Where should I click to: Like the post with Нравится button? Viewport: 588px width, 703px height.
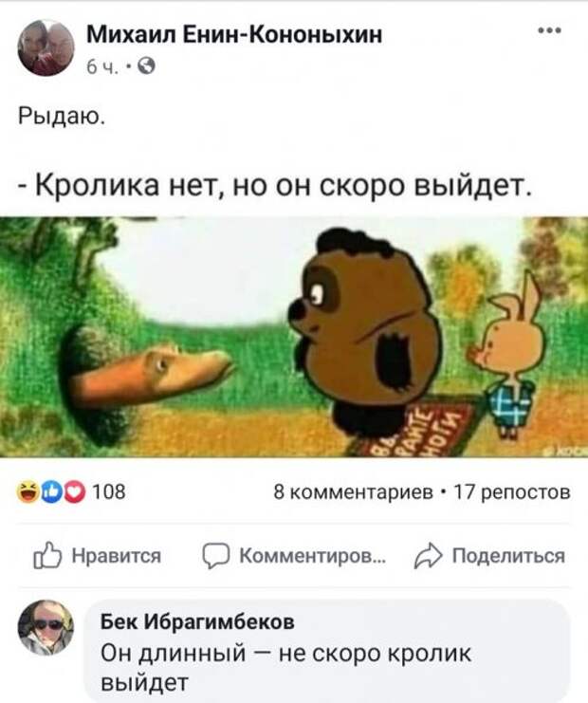[x=97, y=556]
